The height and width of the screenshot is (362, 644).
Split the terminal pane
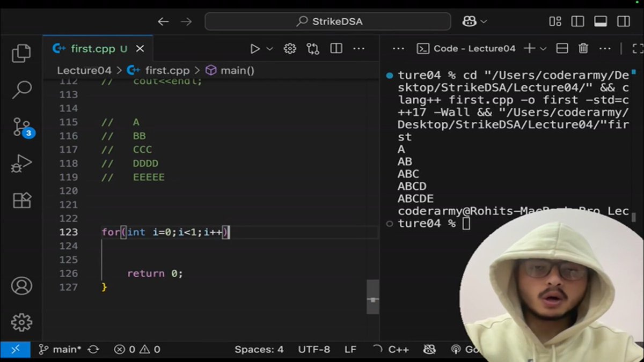561,48
